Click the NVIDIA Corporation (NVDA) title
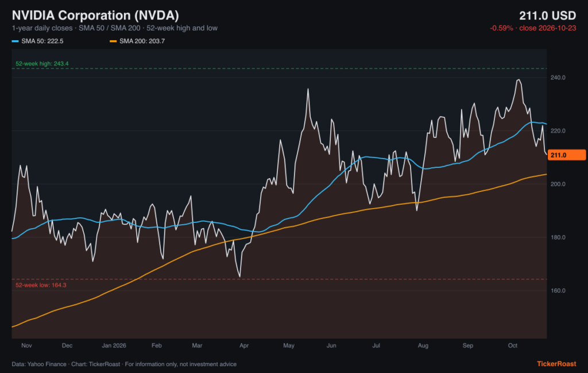 click(x=95, y=16)
